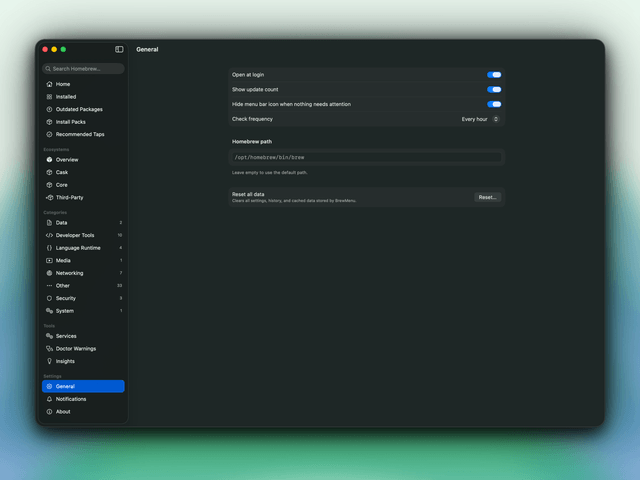The height and width of the screenshot is (480, 640).
Task: Click the sidebar toggle icon
Action: tap(119, 49)
